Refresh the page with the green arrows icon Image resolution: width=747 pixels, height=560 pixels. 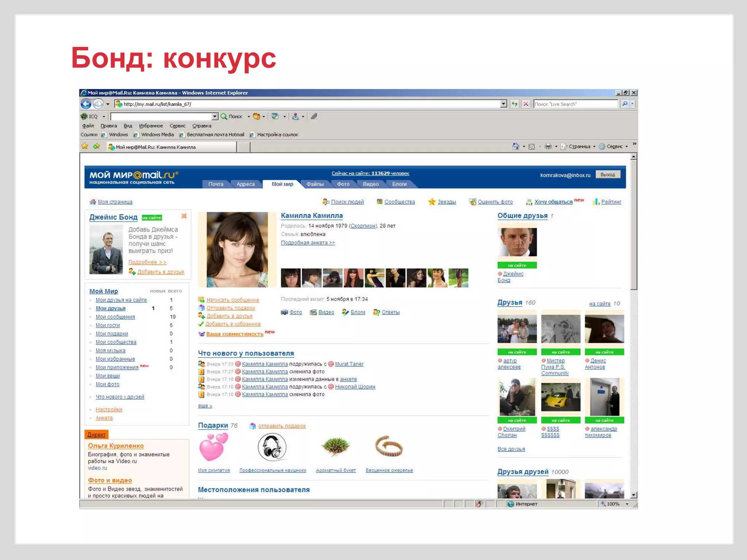(x=514, y=104)
